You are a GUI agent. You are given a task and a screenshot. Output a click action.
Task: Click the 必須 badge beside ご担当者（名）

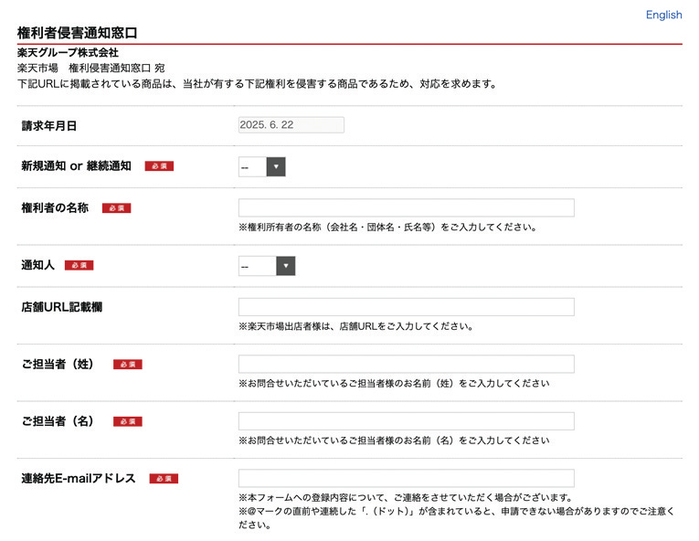point(127,422)
